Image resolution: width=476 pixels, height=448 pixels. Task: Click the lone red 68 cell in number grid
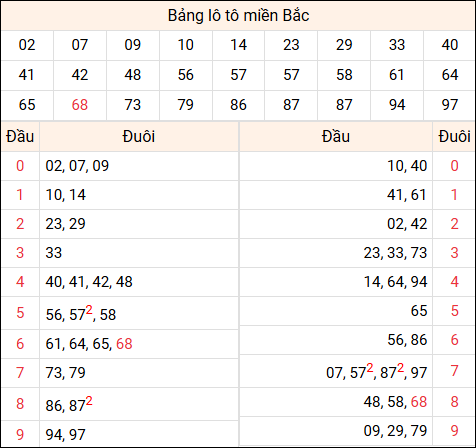(80, 105)
